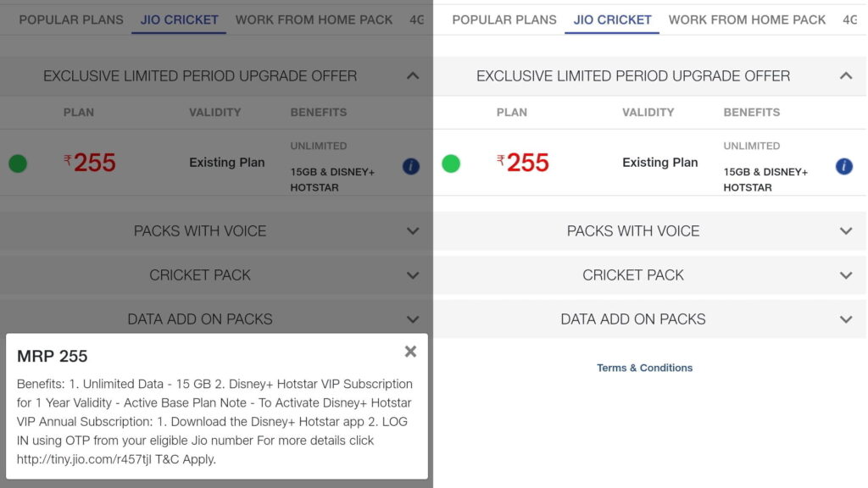Select Jio Cricket tab on right panel

click(x=612, y=20)
